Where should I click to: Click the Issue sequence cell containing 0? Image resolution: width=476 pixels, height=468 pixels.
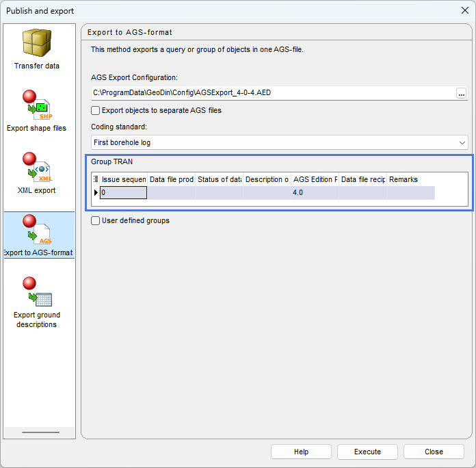(x=124, y=193)
